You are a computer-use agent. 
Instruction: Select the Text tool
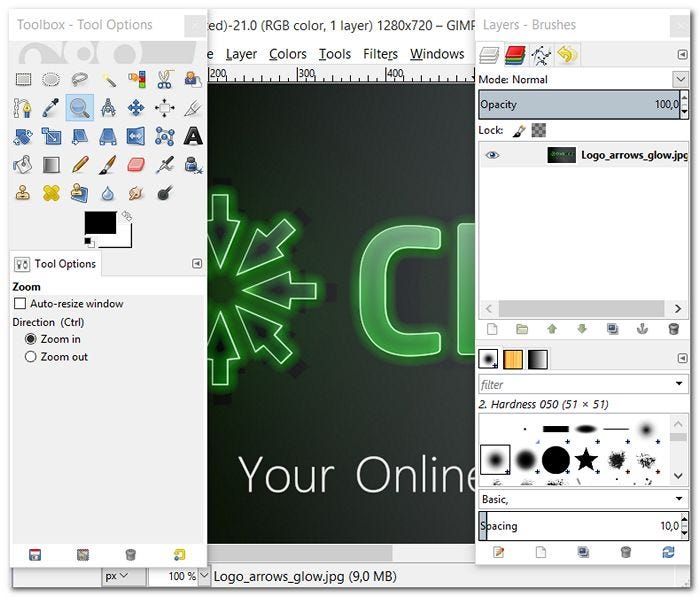coord(193,136)
